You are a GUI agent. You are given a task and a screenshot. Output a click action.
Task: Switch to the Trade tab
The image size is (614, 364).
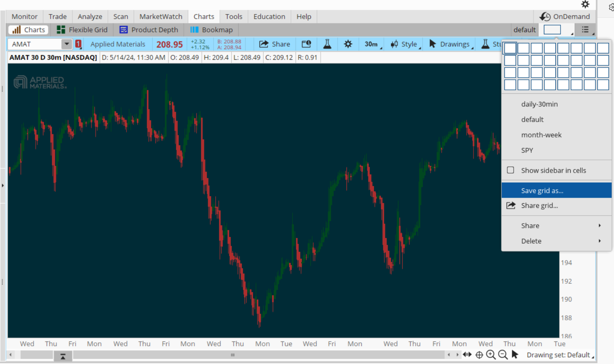pos(57,17)
